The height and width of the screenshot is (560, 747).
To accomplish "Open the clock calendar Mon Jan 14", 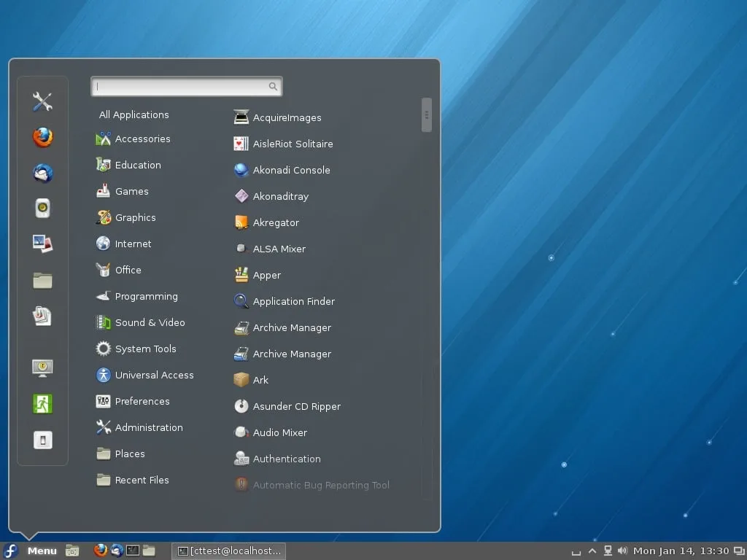I will 681,551.
